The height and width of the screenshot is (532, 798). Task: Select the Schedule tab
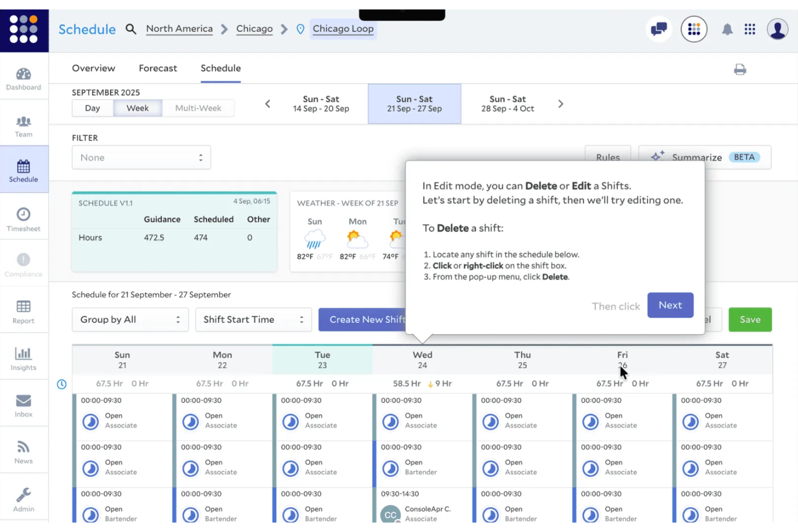pyautogui.click(x=221, y=68)
